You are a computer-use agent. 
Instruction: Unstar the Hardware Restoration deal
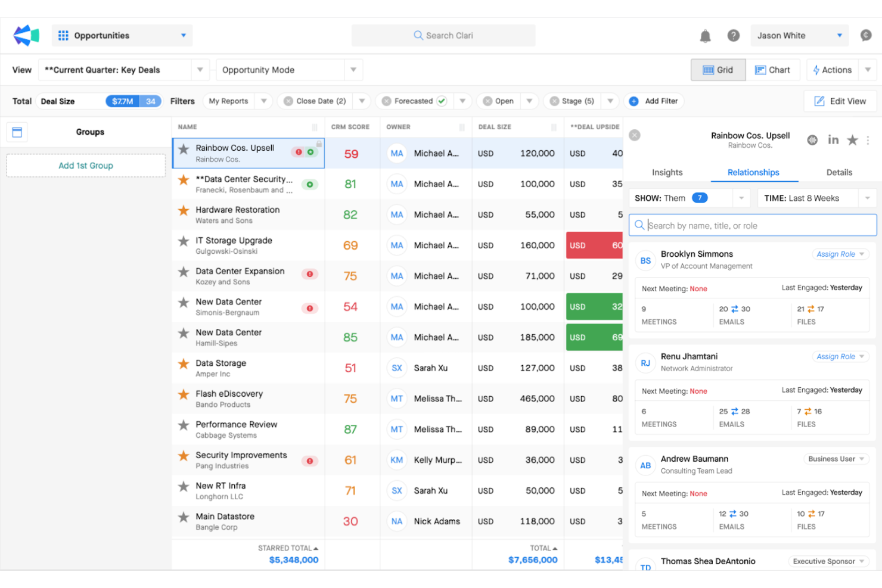(184, 210)
